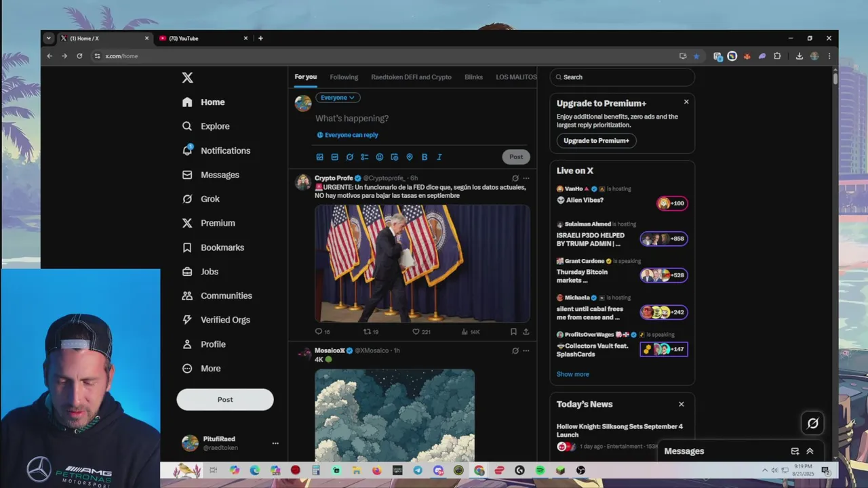Image resolution: width=868 pixels, height=488 pixels.
Task: Click the X Search field
Action: [x=623, y=77]
